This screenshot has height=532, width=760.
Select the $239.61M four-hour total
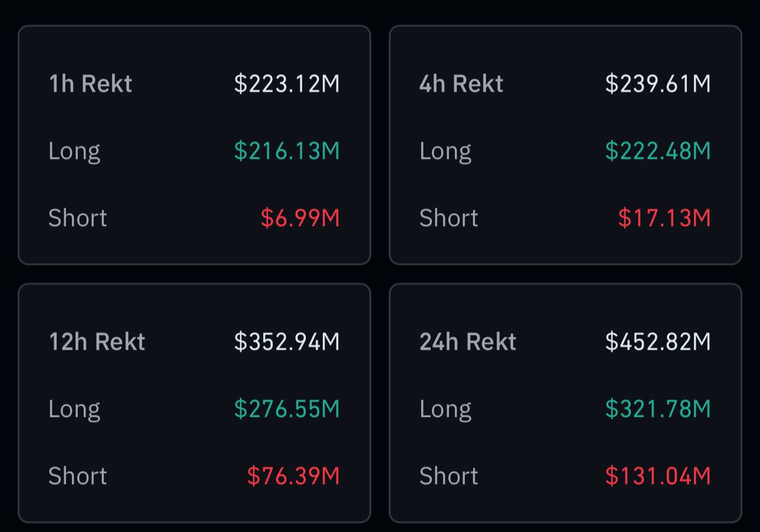[658, 84]
